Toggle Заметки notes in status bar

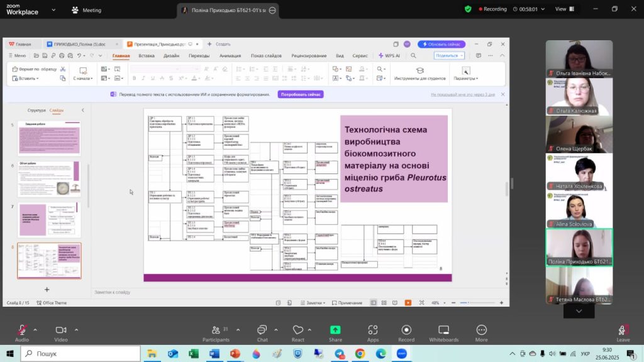(x=313, y=303)
